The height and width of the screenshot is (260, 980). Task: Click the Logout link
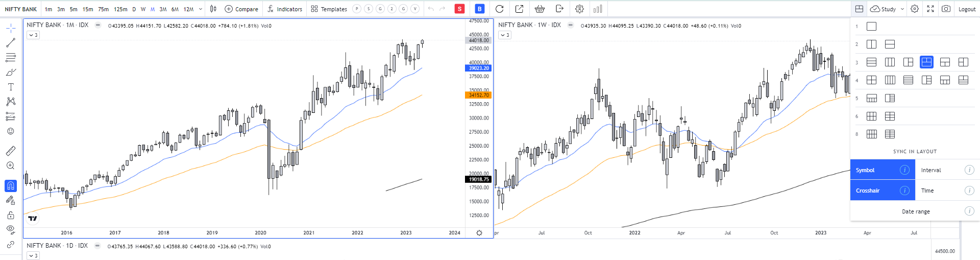(967, 9)
